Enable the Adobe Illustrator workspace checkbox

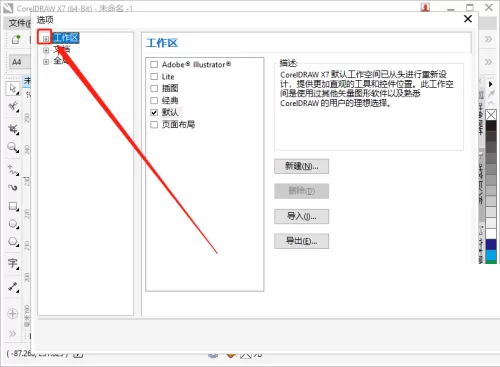pyautogui.click(x=154, y=64)
